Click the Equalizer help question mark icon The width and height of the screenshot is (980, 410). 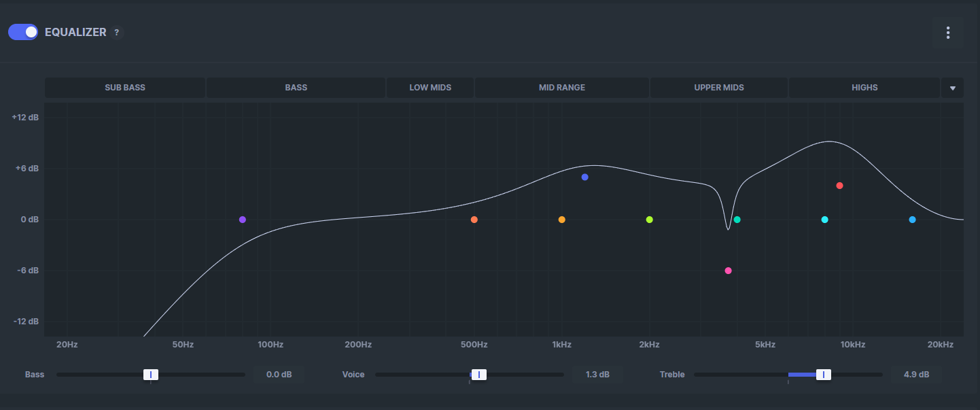[x=116, y=33]
